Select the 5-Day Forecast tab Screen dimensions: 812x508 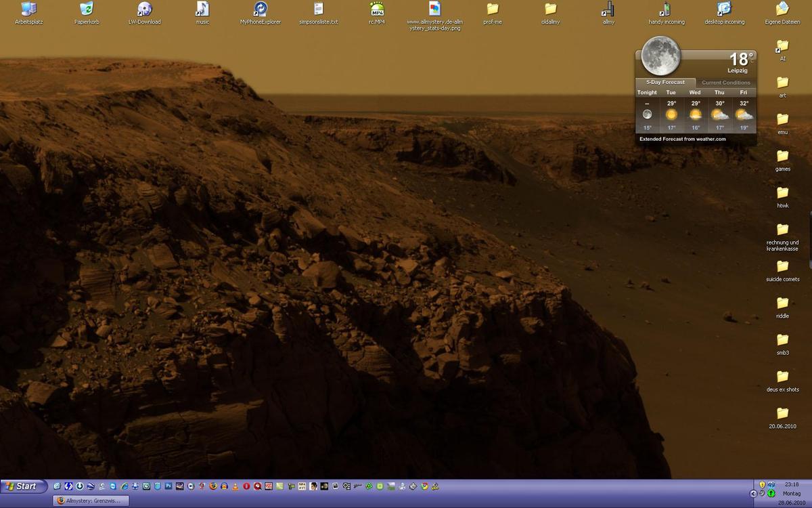(x=664, y=83)
